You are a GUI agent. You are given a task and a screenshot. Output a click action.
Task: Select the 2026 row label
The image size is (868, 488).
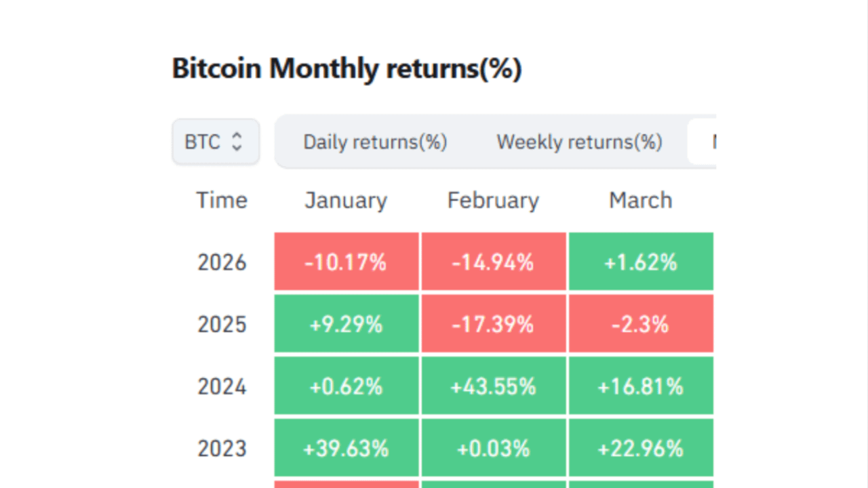tap(222, 262)
